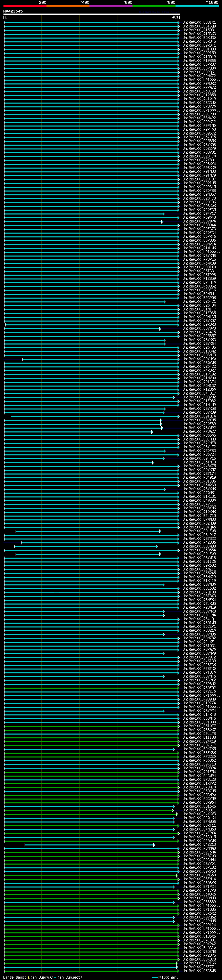Select hit label UniRef100_B7IP24
Screen dimensions: 222x980
point(199,886)
